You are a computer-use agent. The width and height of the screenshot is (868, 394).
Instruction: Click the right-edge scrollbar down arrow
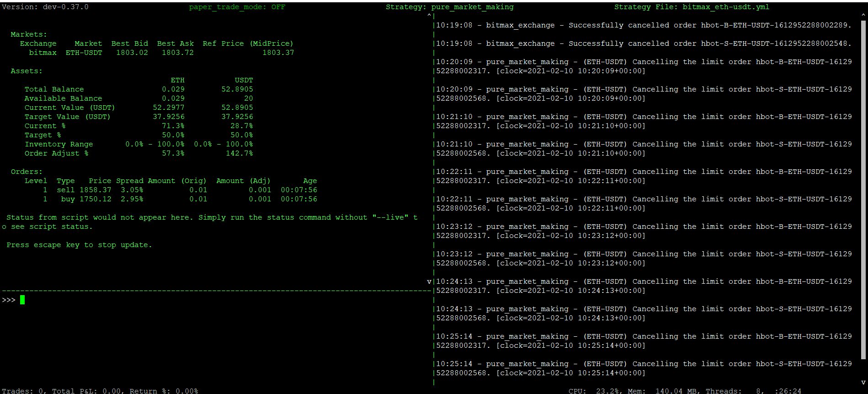coord(863,382)
